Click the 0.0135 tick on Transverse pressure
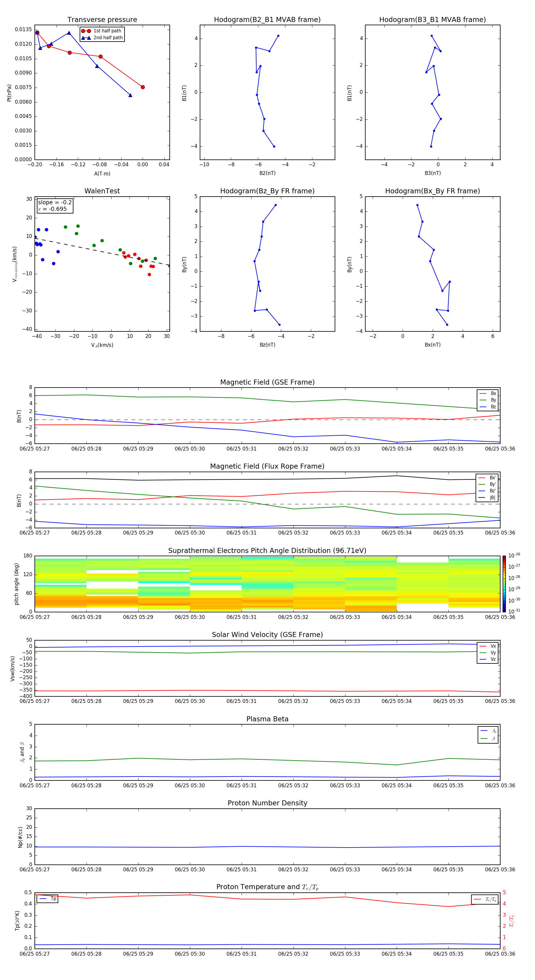Screen dimensions: 535x980 [23, 29]
